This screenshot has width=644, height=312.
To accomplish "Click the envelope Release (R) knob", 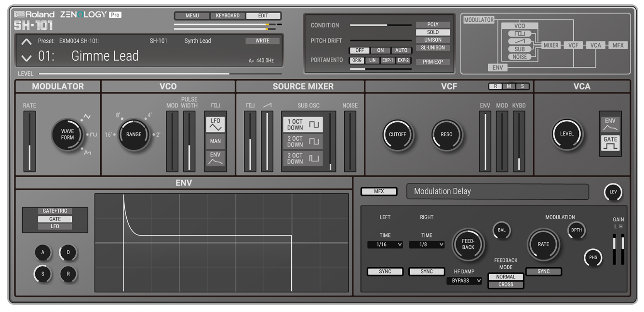I will (68, 274).
